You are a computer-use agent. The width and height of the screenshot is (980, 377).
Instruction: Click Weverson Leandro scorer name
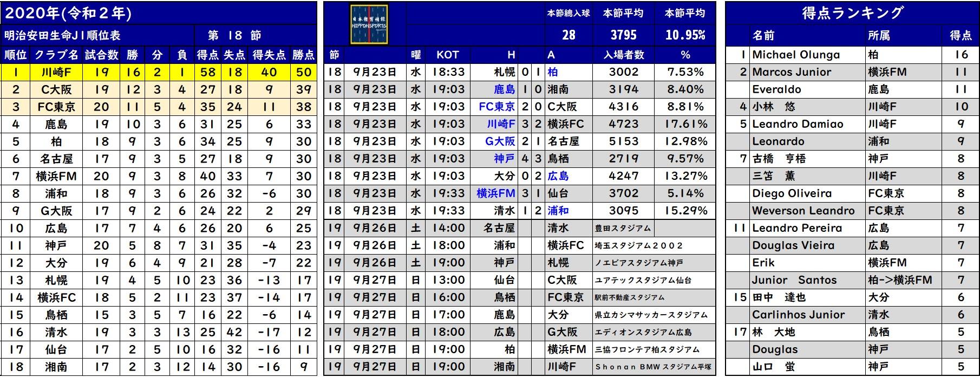[x=803, y=211]
